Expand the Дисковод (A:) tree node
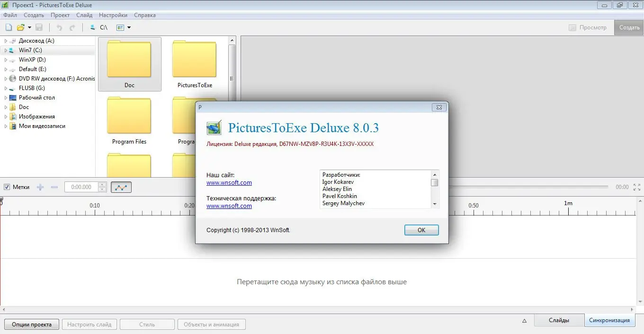Screen dimensions: 644x334 [x=6, y=41]
